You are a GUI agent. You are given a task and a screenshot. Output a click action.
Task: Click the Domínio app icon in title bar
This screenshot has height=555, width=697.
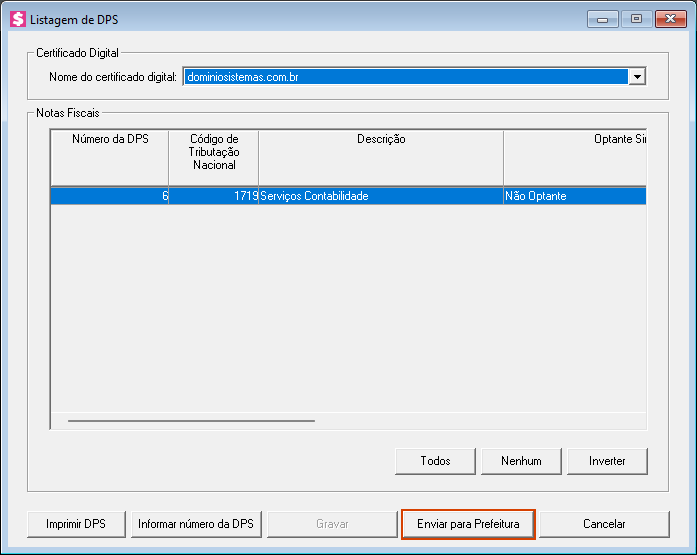17,19
